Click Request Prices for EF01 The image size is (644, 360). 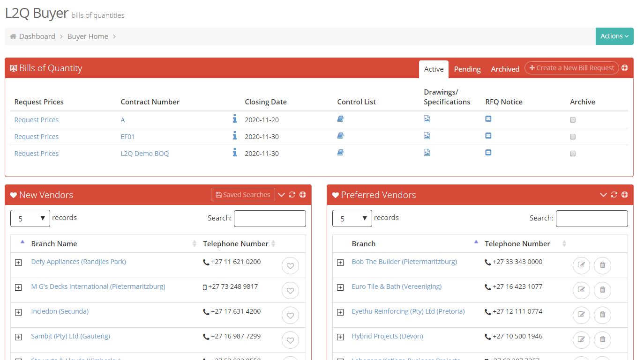click(x=37, y=137)
